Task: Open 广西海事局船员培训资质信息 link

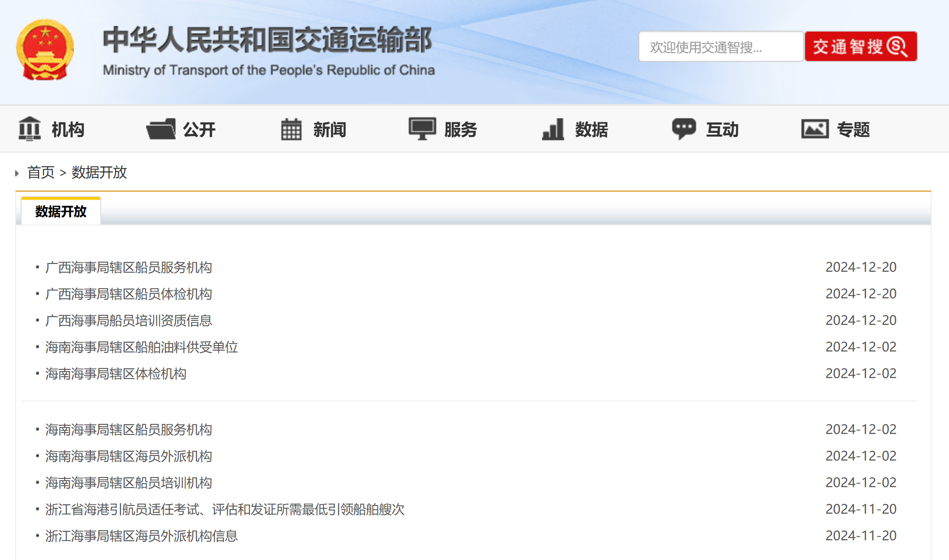Action: click(129, 320)
